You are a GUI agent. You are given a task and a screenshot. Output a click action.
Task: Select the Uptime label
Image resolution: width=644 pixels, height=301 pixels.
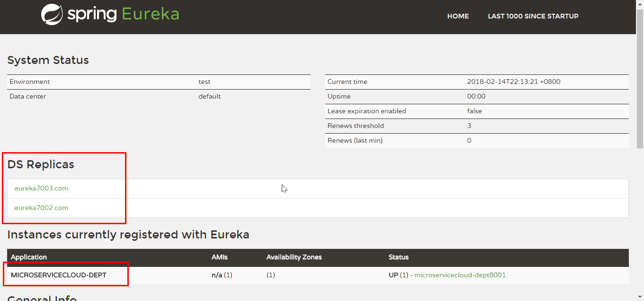(x=339, y=96)
